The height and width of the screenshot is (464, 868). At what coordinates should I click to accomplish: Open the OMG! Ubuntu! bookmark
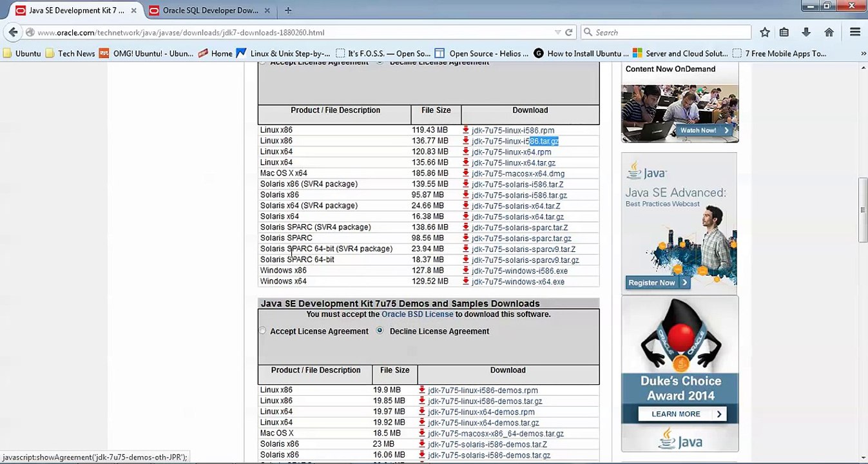click(x=146, y=53)
